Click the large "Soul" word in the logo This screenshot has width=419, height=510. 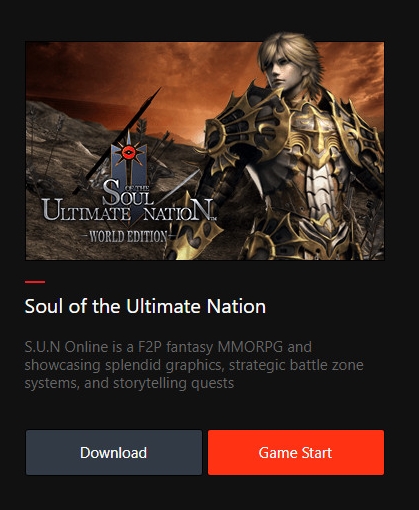click(x=128, y=193)
